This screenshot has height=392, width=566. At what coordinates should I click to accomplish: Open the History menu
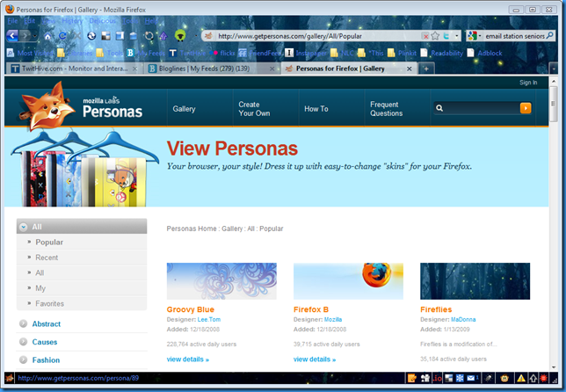72,21
